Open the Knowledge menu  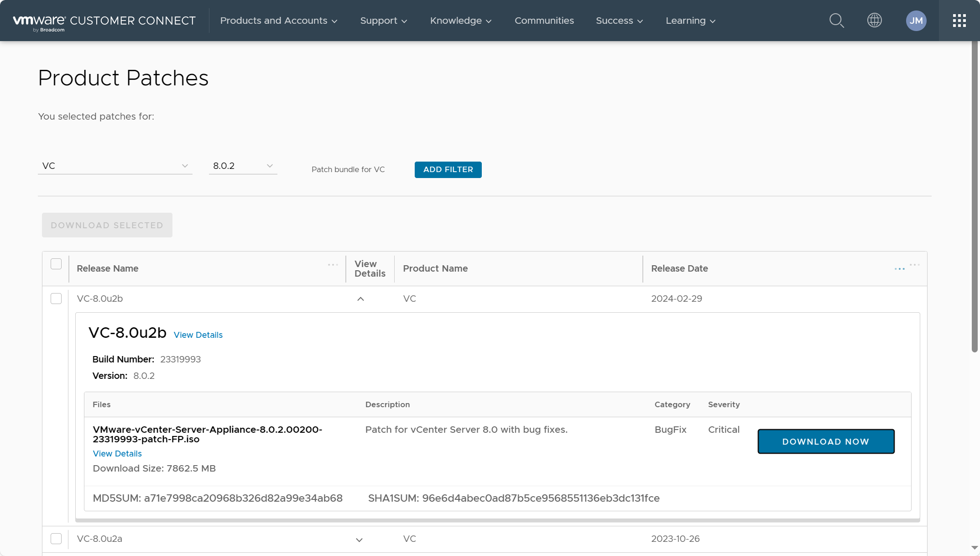(461, 21)
